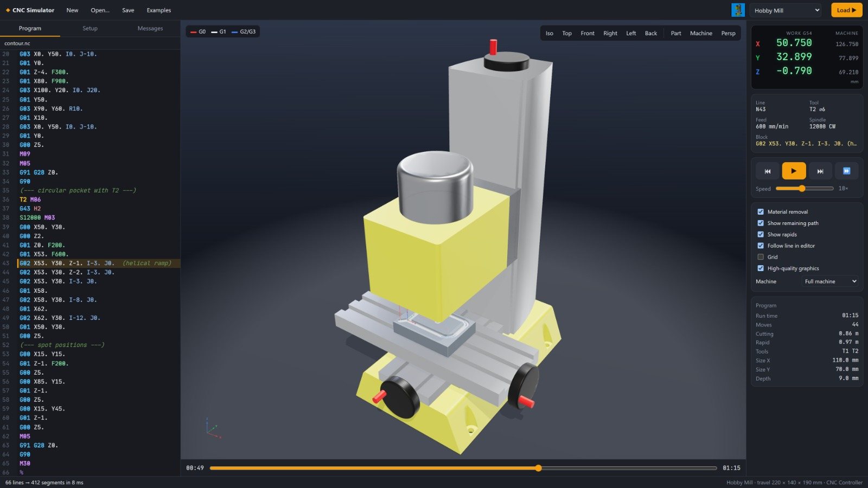Uncheck Material removal checkbox
This screenshot has height=488, width=868.
pos(761,211)
